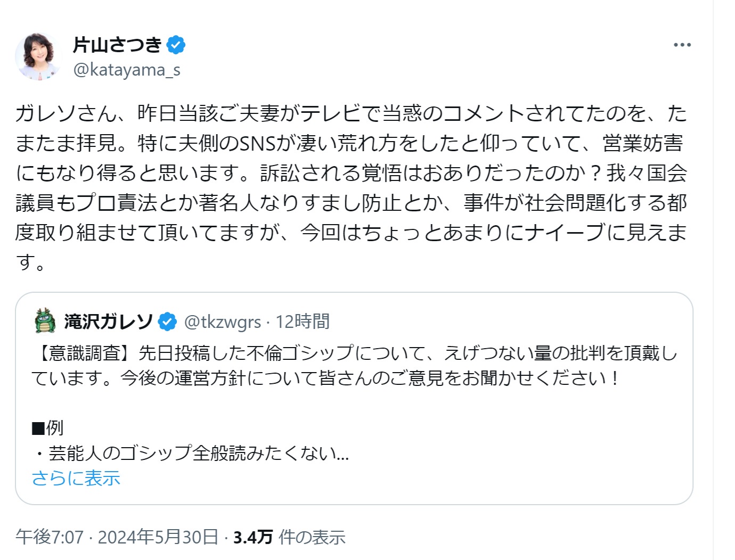
Task: Click the post date 2024年5月30日
Action: (158, 537)
